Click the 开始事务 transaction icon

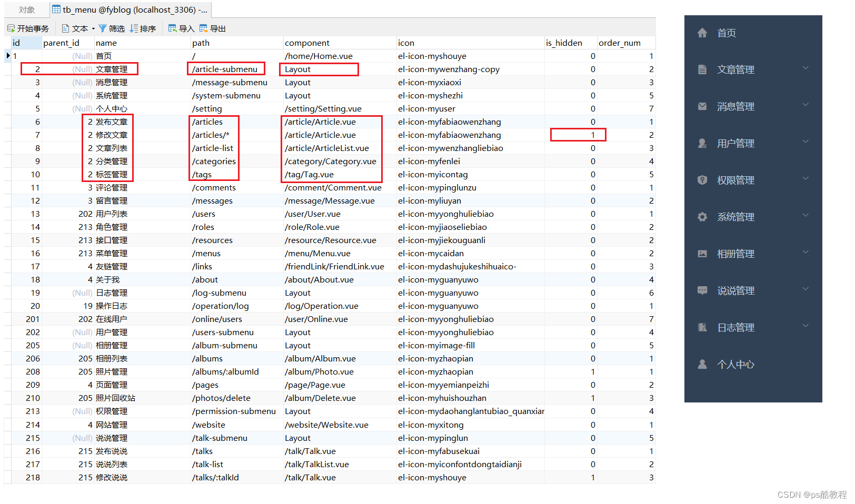(x=11, y=28)
